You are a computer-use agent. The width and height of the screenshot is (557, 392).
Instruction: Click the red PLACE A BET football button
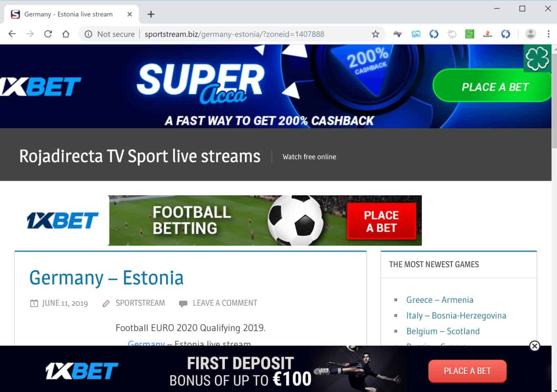[381, 221]
